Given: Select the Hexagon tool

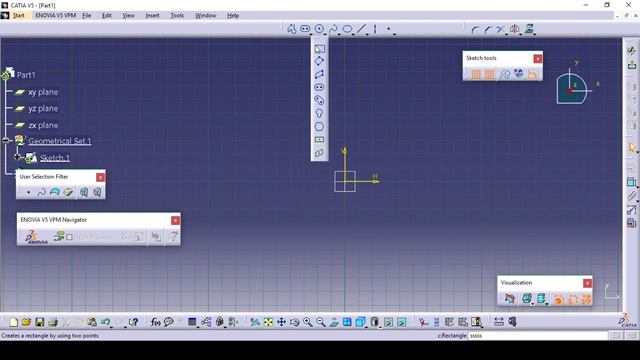Looking at the screenshot, I should (320, 127).
